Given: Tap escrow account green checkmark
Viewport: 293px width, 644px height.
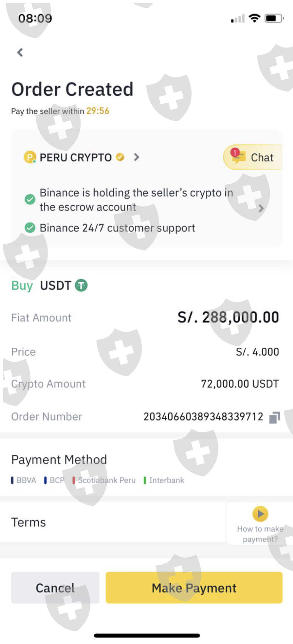Looking at the screenshot, I should point(30,199).
